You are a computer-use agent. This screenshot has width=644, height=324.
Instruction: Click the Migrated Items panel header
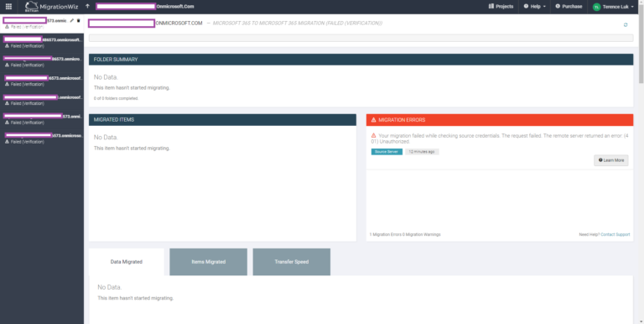pos(222,120)
